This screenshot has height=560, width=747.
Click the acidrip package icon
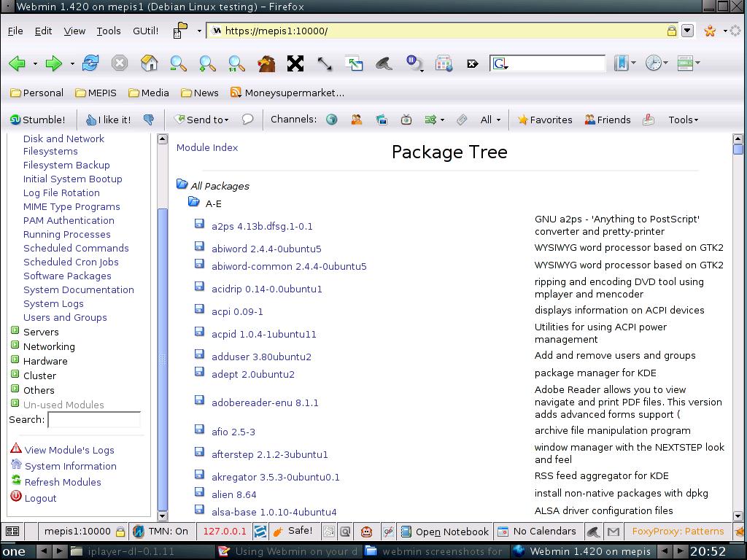pos(199,286)
